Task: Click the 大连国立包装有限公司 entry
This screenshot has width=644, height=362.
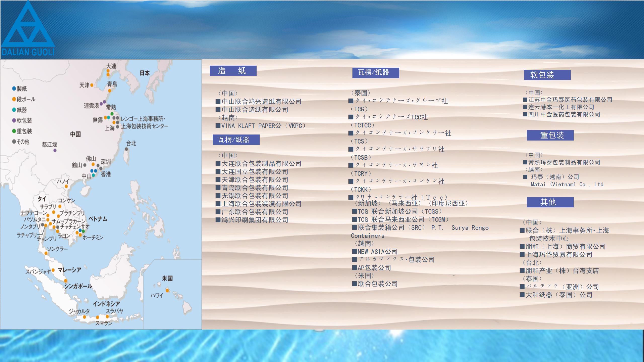Action: coord(252,171)
